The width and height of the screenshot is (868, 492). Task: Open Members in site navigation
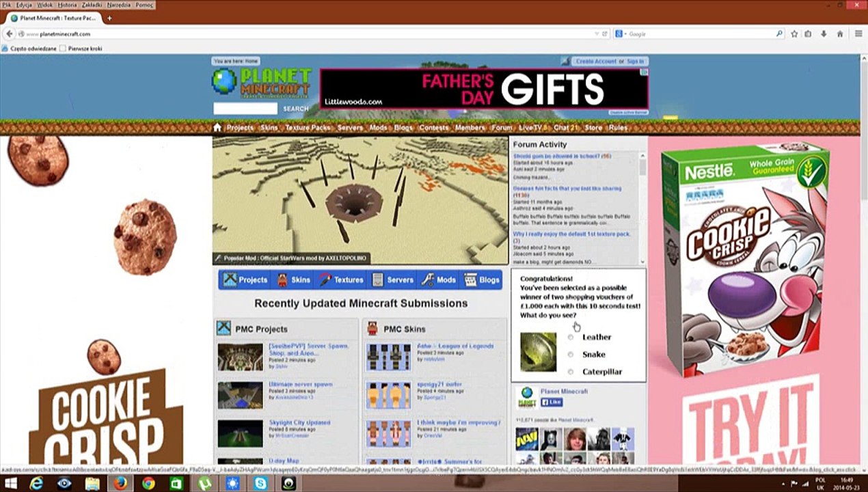click(470, 128)
